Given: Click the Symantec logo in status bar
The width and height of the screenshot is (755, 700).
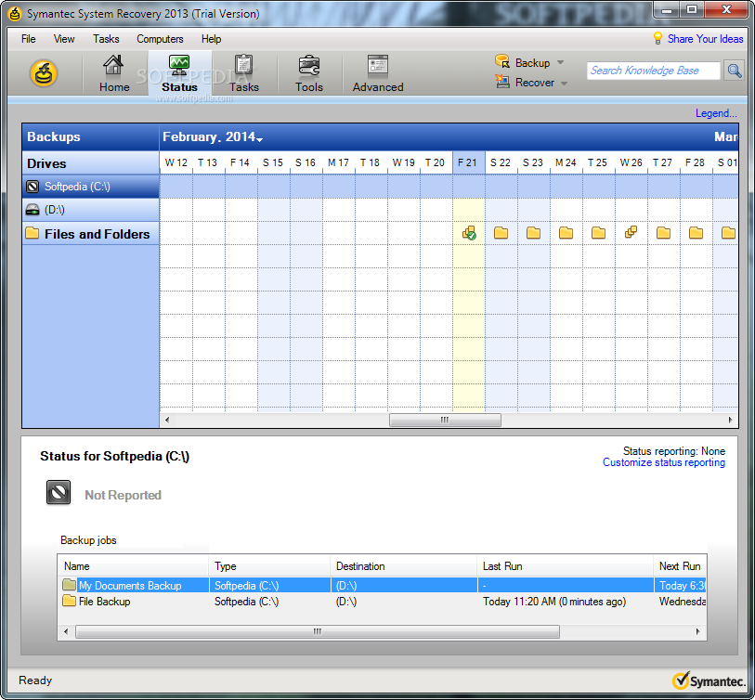Looking at the screenshot, I should 709,681.
